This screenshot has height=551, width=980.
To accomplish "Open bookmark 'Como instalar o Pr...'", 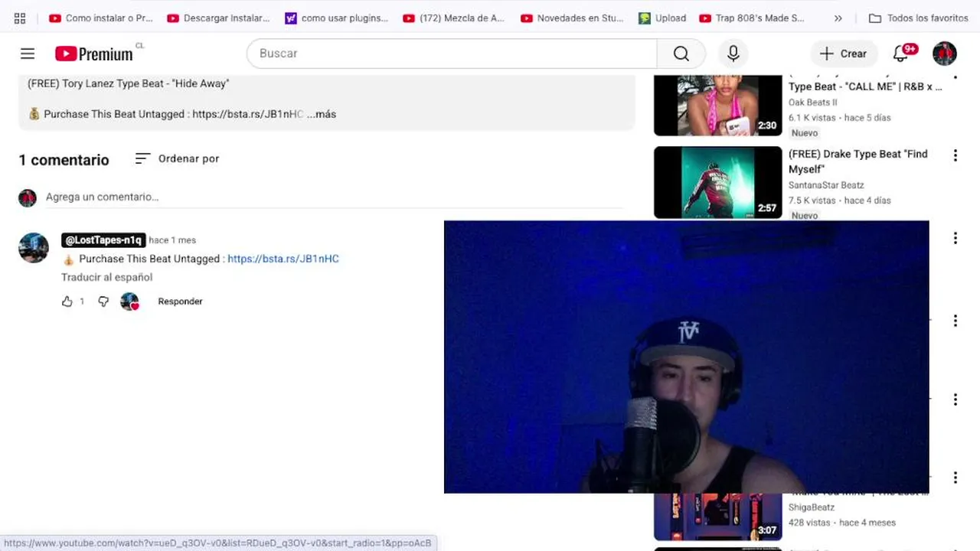I will (100, 18).
